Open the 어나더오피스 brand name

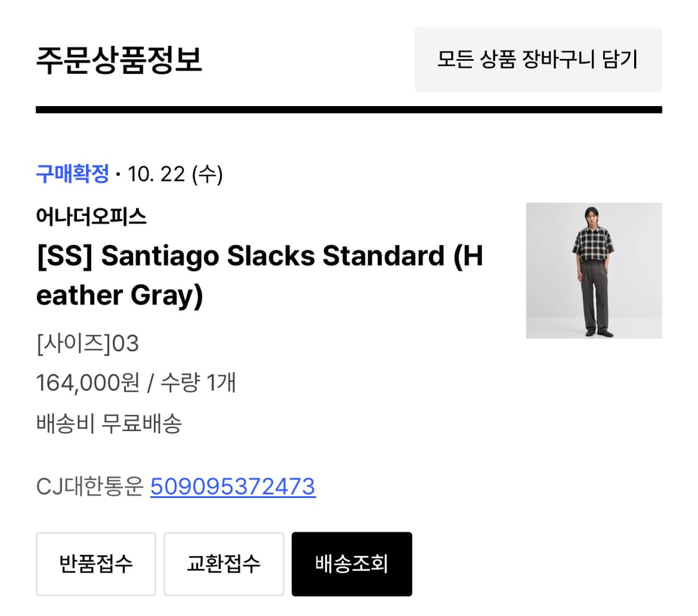(x=91, y=216)
